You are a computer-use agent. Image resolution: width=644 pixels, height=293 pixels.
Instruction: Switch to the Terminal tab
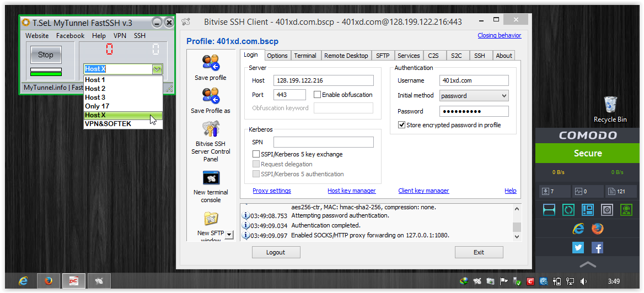click(x=305, y=56)
